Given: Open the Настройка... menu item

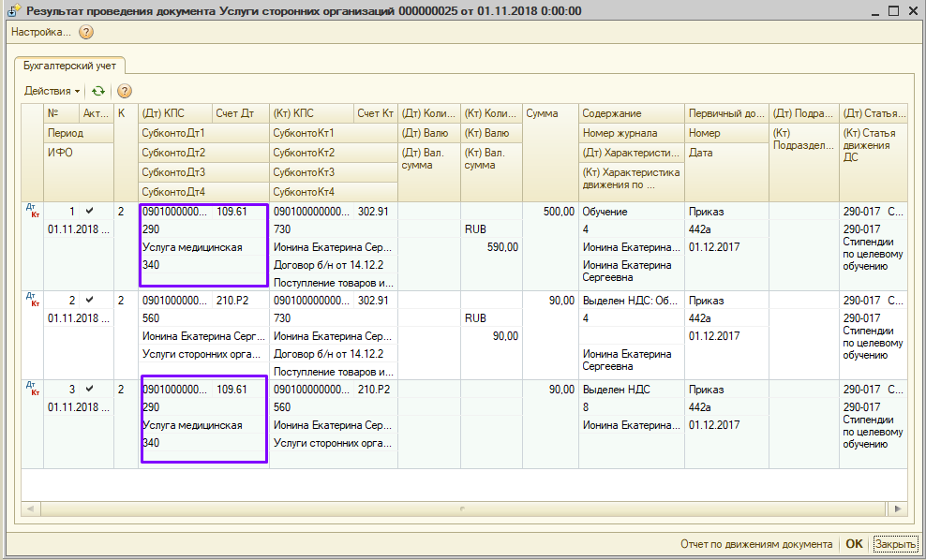Looking at the screenshot, I should [x=40, y=32].
